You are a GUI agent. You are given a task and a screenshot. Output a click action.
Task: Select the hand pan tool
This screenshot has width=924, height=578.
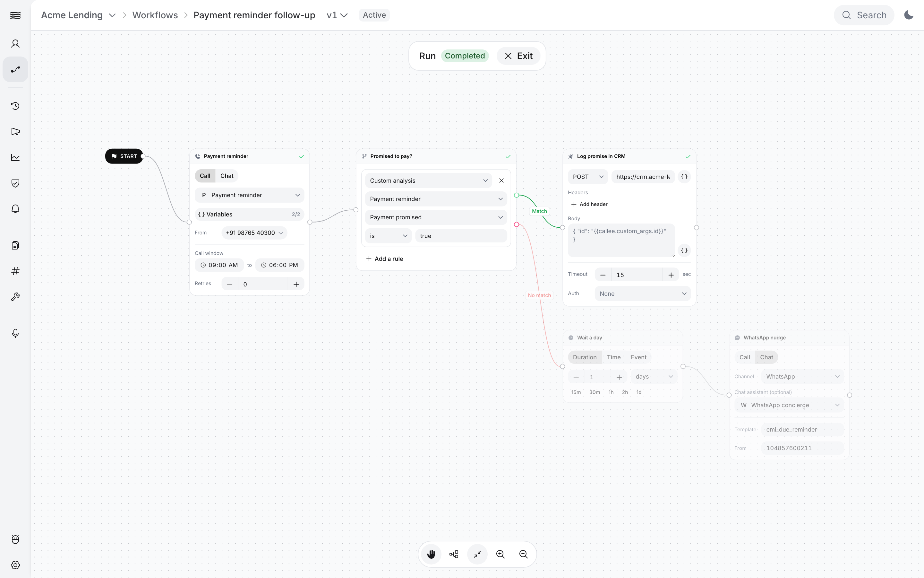tap(431, 554)
